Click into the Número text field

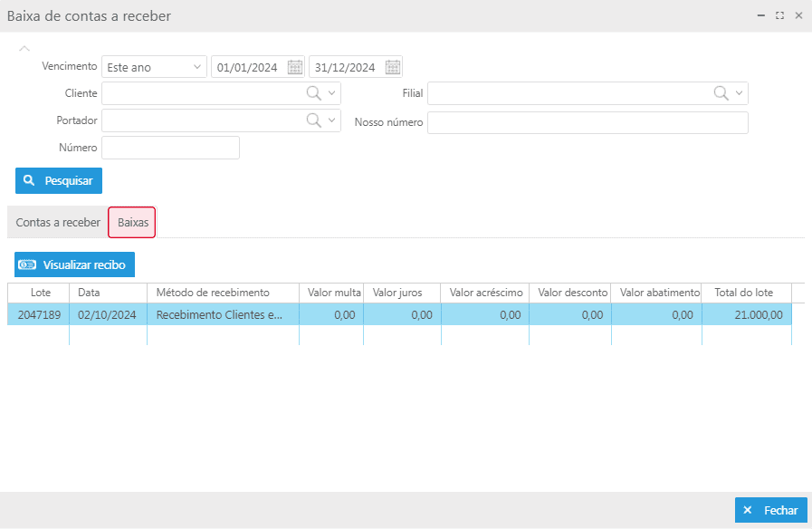[170, 148]
